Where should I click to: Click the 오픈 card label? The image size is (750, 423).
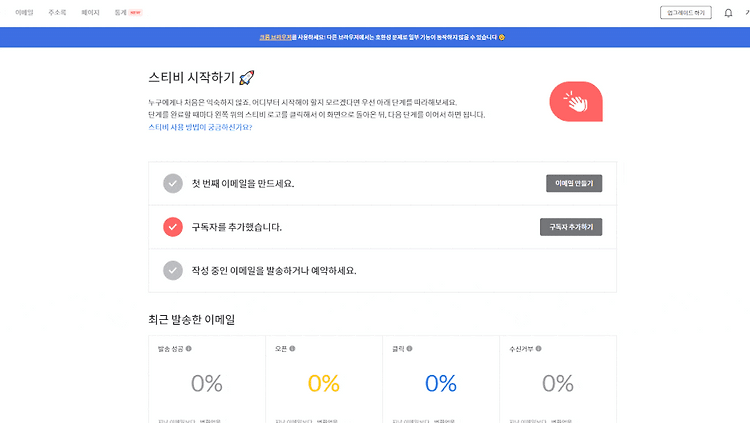coord(281,349)
